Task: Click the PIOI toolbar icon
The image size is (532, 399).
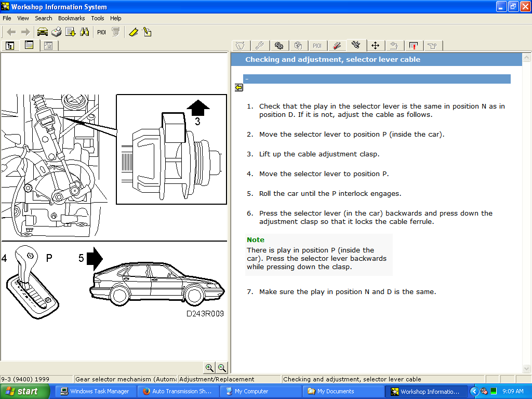Action: 101,32
